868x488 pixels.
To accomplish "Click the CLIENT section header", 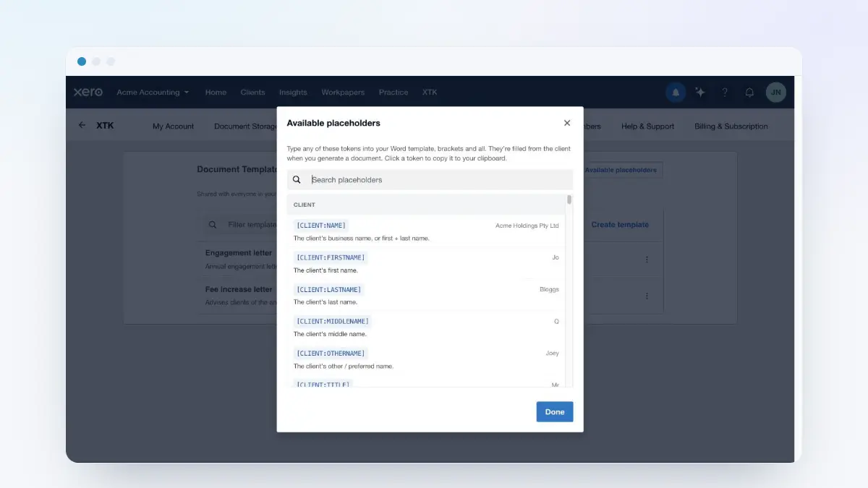I will [x=426, y=205].
